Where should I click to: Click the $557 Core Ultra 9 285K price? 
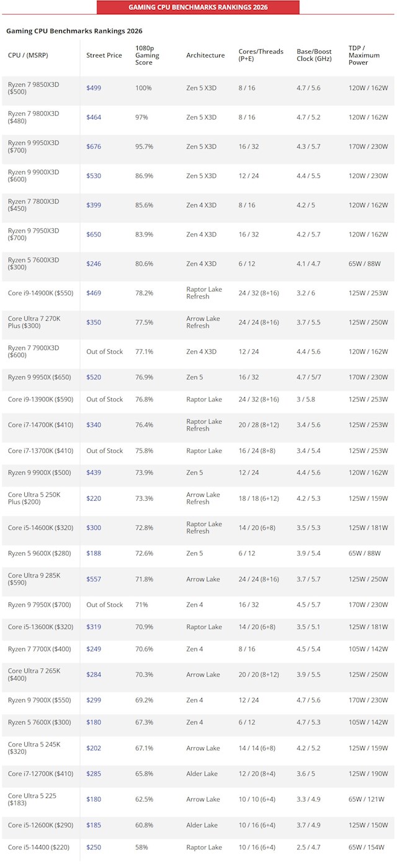click(94, 579)
